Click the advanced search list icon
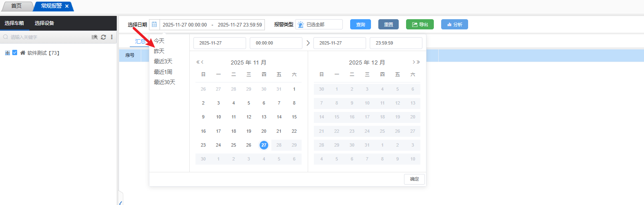Image resolution: width=644 pixels, height=205 pixels. [x=94, y=37]
